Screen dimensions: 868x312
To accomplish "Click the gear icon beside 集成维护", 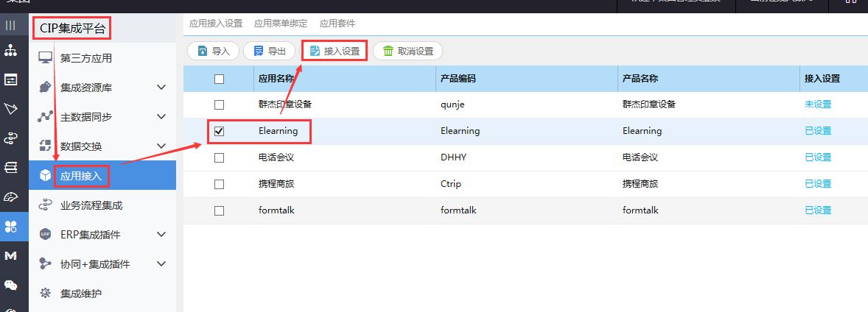I will tap(46, 293).
